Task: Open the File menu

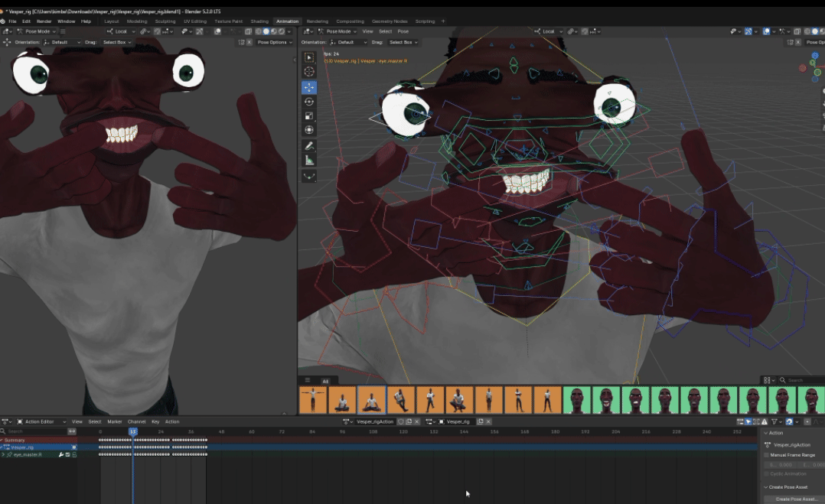Action: coord(12,21)
